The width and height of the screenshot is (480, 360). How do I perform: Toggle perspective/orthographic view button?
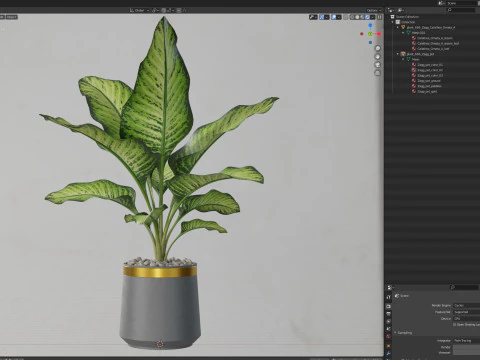pyautogui.click(x=378, y=73)
